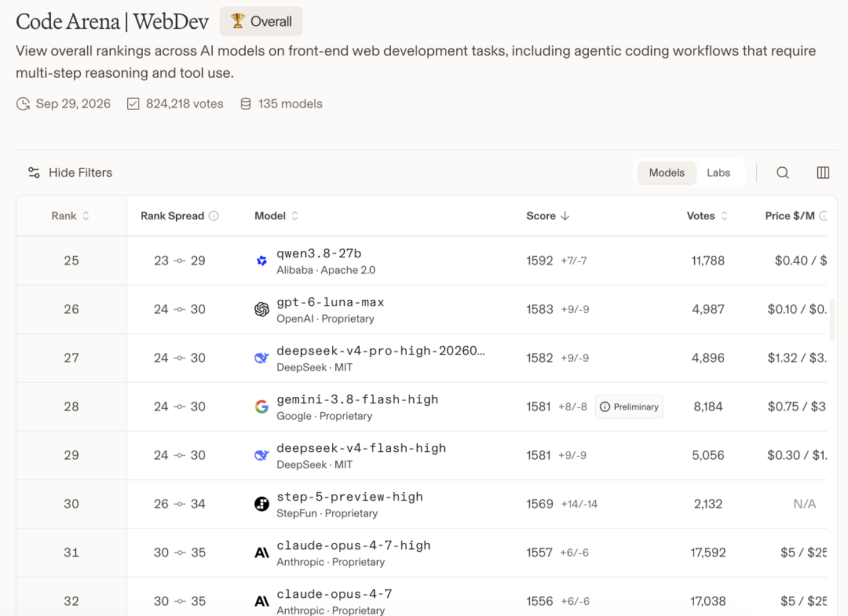Click the Price $/M info icon

(x=823, y=216)
